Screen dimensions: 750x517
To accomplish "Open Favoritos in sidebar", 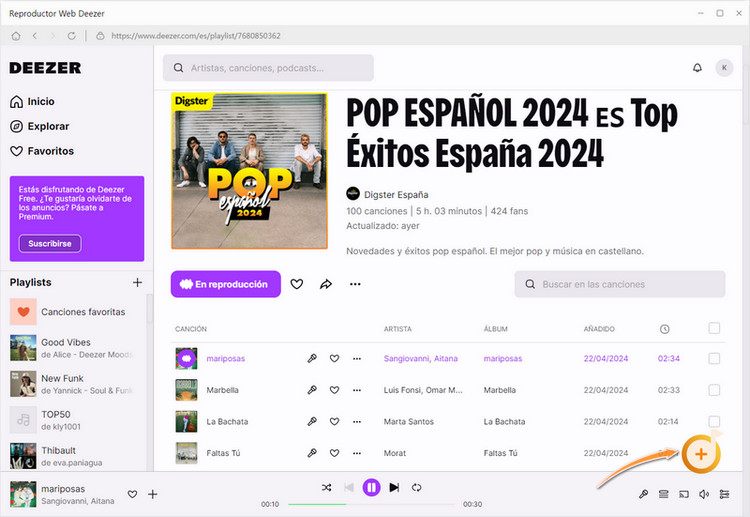I will (x=42, y=151).
